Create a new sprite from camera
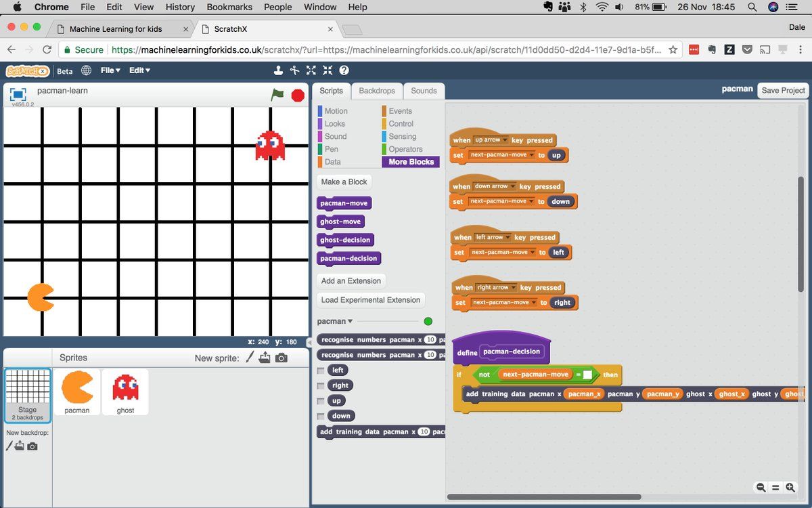 [281, 358]
